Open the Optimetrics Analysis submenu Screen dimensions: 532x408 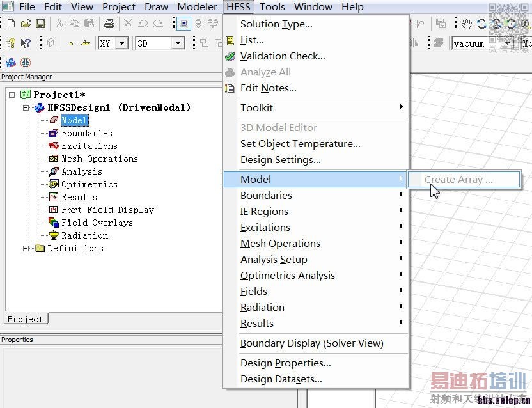pyautogui.click(x=316, y=275)
